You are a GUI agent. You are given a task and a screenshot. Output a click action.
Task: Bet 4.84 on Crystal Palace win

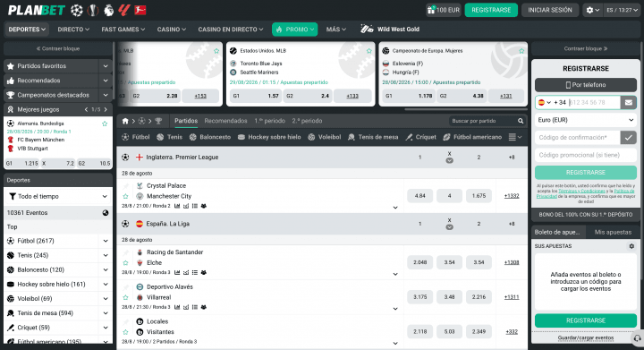coord(419,196)
